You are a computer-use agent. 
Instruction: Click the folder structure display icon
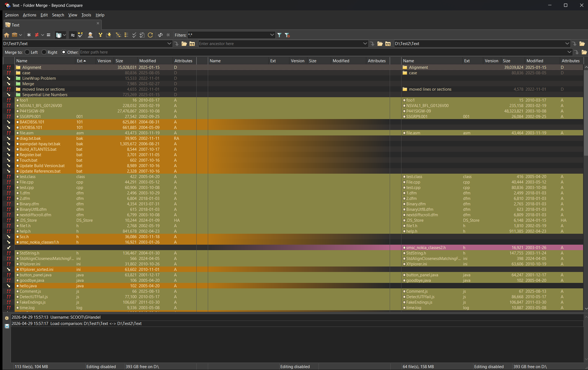tap(58, 35)
